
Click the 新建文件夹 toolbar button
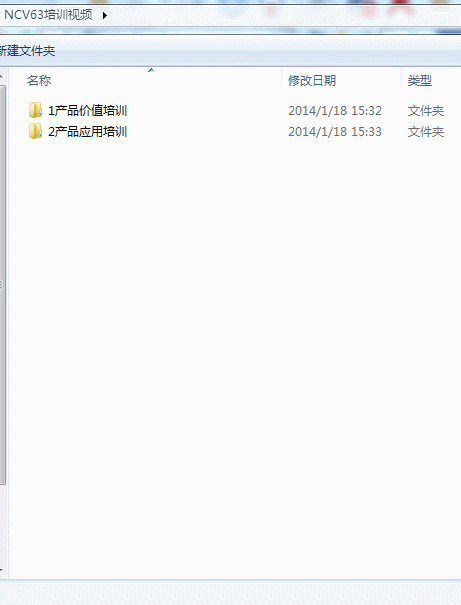click(27, 51)
